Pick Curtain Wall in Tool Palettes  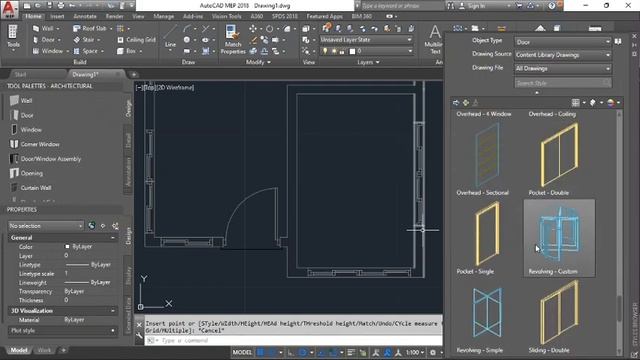[x=31, y=188]
